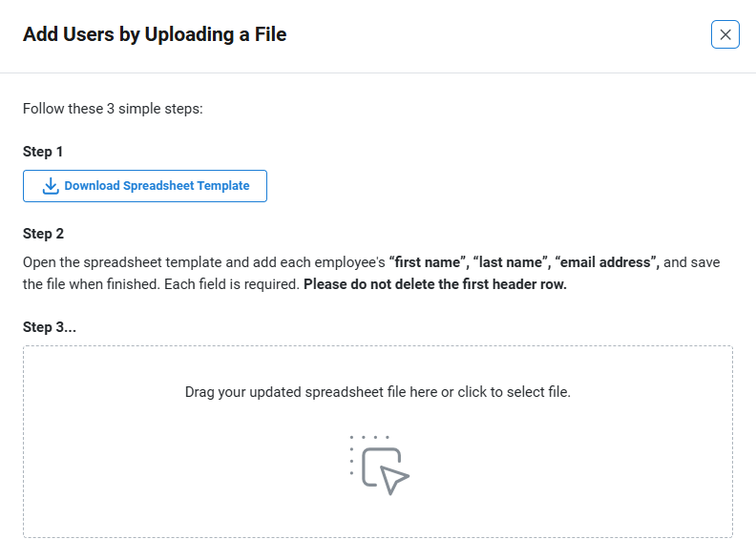
Task: Click 'Follow these 3 simple steps' text
Action: pos(113,109)
